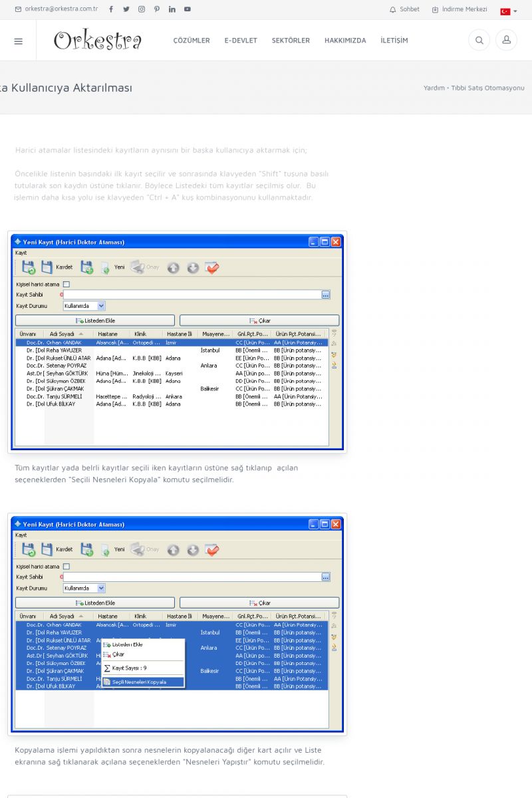Click the Pinterest icon

tap(157, 9)
